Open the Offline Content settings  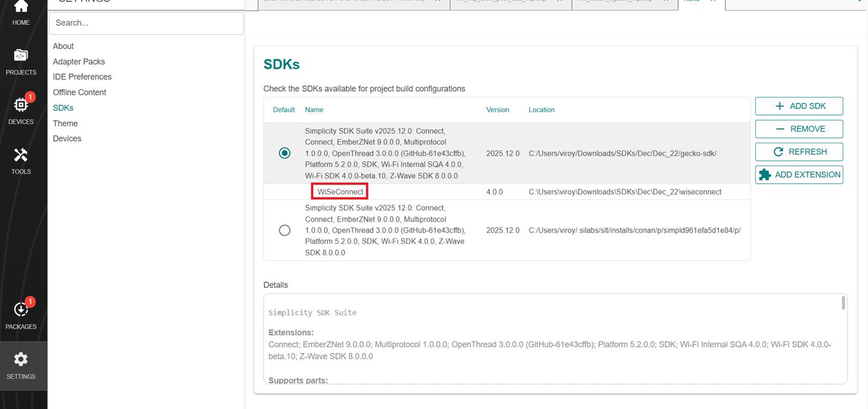point(80,92)
